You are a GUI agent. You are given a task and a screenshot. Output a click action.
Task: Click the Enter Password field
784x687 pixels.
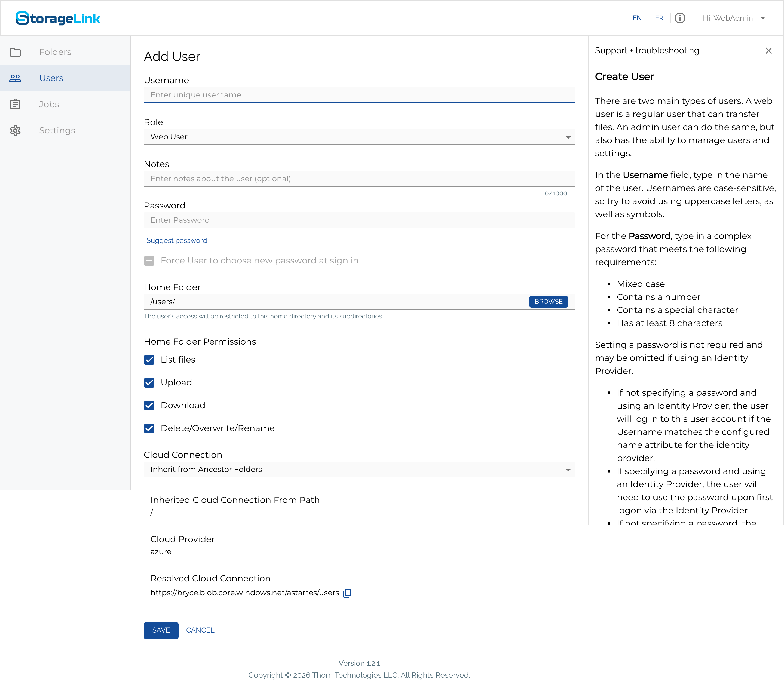pos(359,220)
